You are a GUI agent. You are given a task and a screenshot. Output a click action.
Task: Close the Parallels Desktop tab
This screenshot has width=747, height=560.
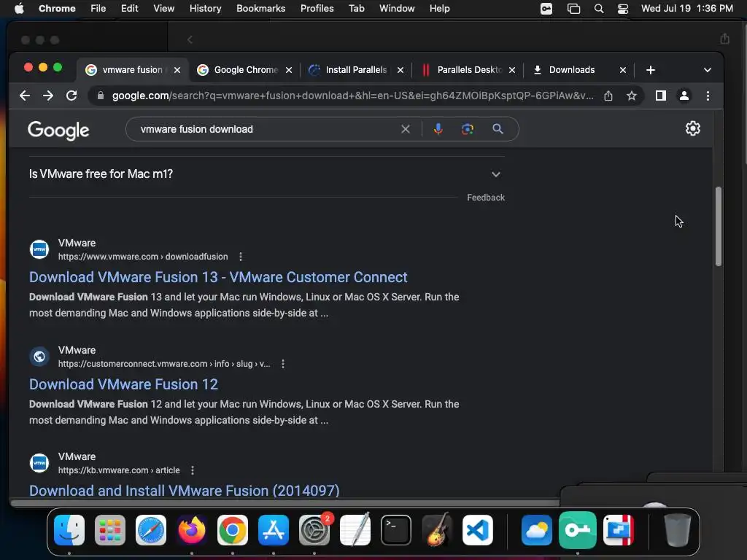point(512,70)
